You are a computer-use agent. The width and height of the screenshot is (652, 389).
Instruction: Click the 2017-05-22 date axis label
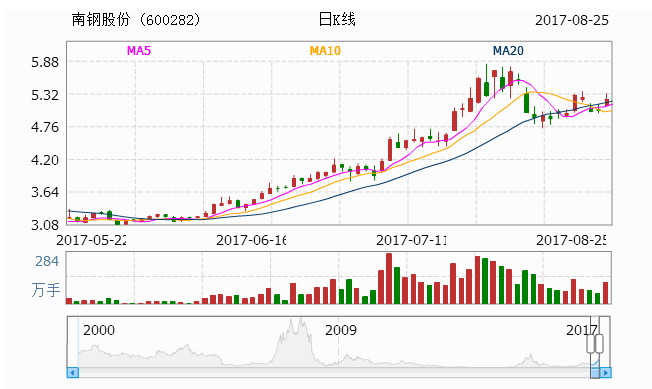(x=91, y=240)
